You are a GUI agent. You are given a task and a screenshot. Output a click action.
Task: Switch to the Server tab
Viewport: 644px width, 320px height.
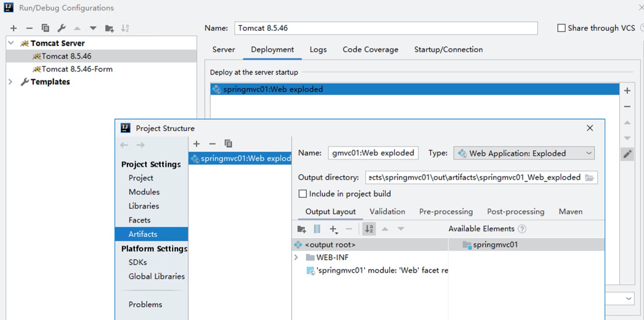point(224,50)
